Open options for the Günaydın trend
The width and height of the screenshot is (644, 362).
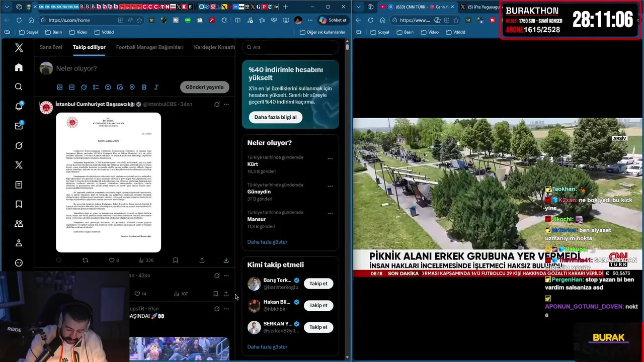pyautogui.click(x=330, y=186)
